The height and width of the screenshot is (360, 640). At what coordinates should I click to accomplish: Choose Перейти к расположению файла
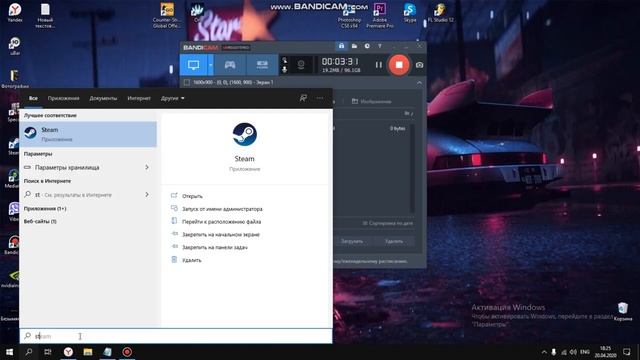(x=221, y=222)
